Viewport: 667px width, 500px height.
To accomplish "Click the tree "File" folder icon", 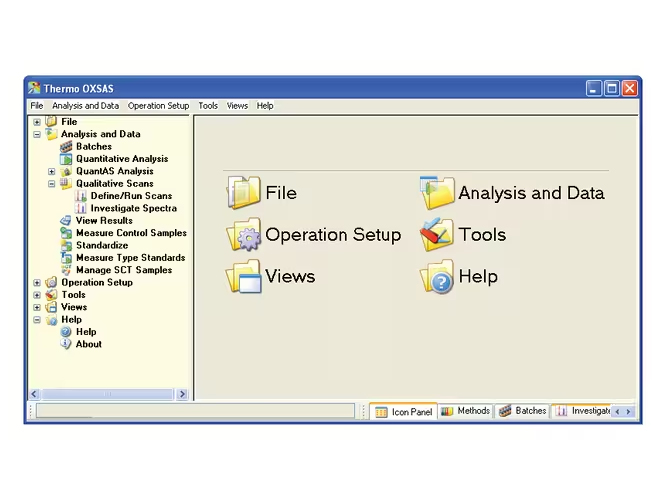I will (51, 122).
